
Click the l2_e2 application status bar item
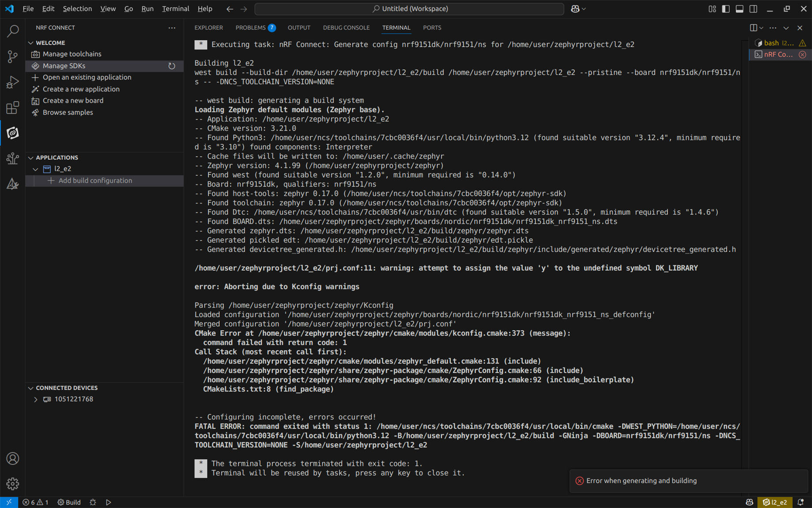tap(774, 502)
